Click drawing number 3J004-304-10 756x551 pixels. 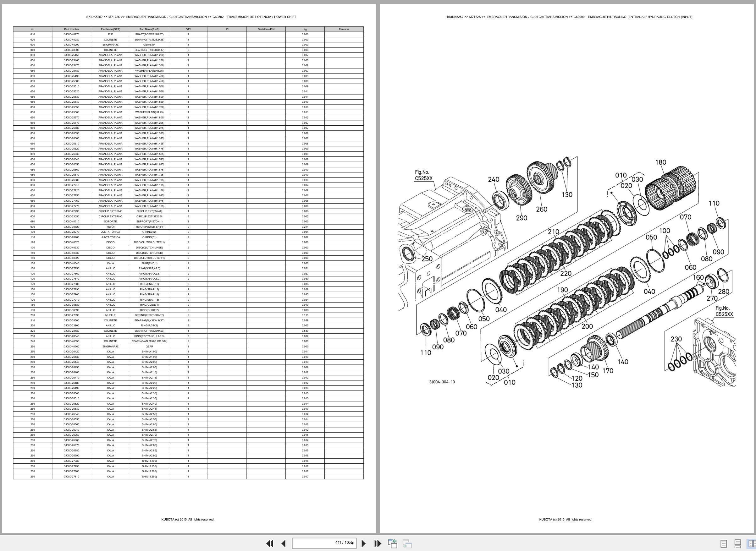tap(442, 382)
